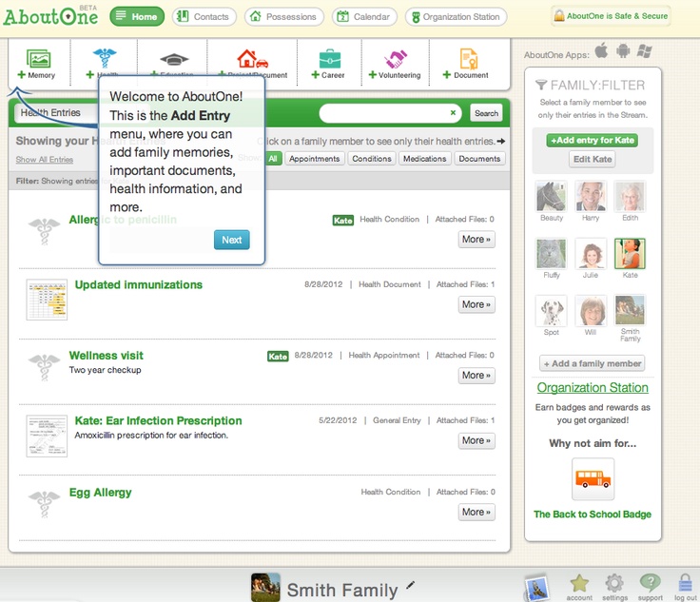Viewport: 700px width, 602px height.
Task: Add a new Career entry
Action: click(x=328, y=65)
